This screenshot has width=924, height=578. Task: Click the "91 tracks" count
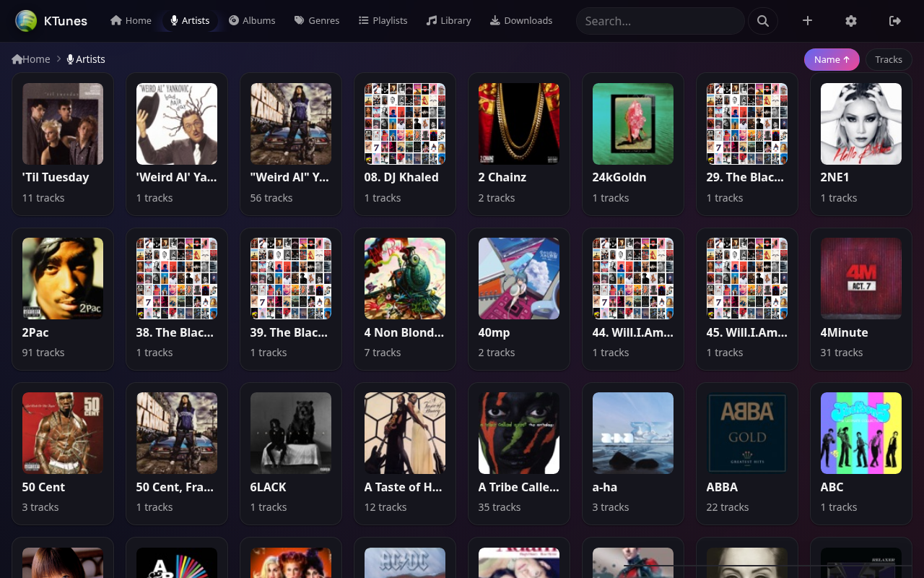point(43,353)
